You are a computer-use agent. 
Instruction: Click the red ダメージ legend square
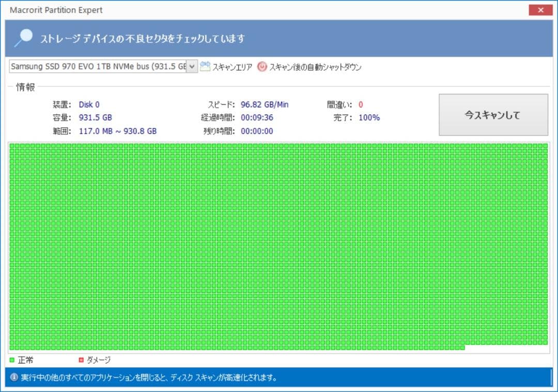(x=80, y=360)
